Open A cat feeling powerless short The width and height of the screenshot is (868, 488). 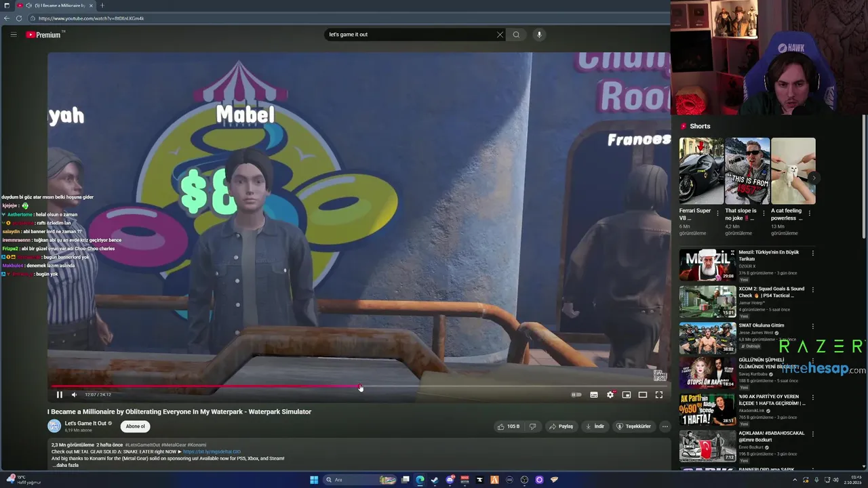[x=793, y=171]
